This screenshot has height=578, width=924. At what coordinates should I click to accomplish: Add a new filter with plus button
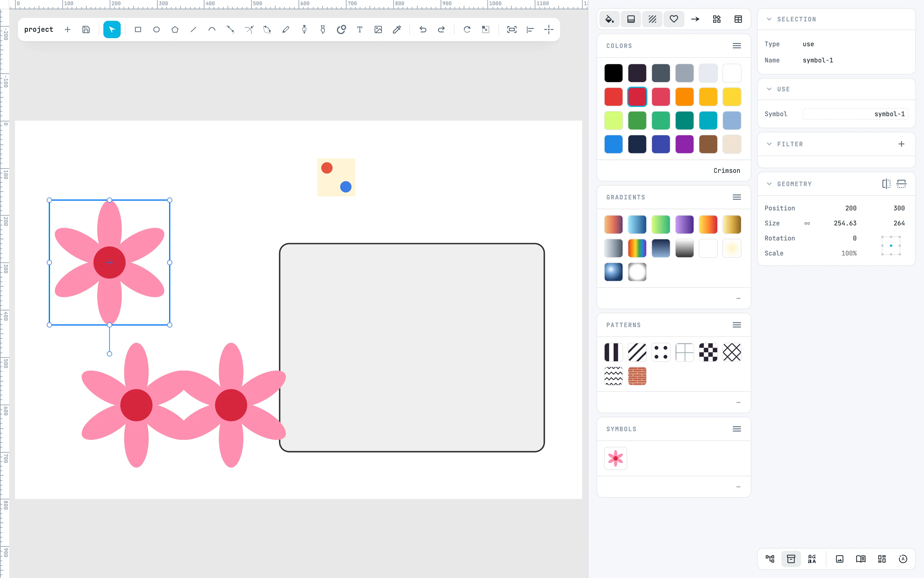(x=901, y=144)
